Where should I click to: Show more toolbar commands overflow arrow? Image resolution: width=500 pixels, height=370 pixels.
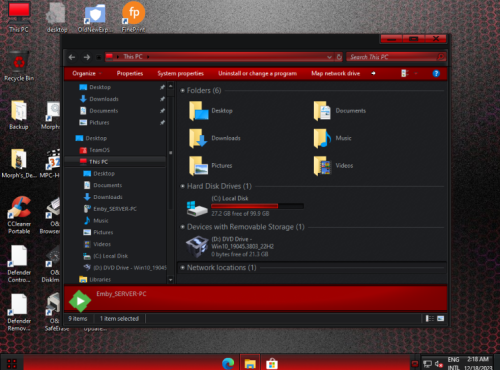[373, 73]
